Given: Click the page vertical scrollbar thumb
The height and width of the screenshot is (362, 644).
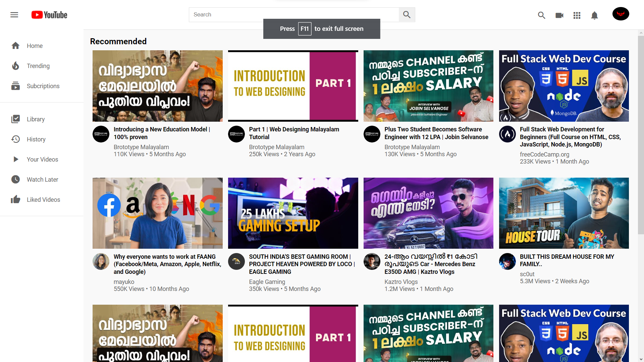Looking at the screenshot, I should [x=641, y=135].
